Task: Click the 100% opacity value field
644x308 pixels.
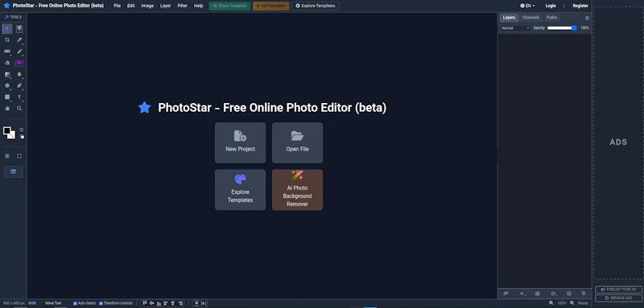Action: click(584, 28)
